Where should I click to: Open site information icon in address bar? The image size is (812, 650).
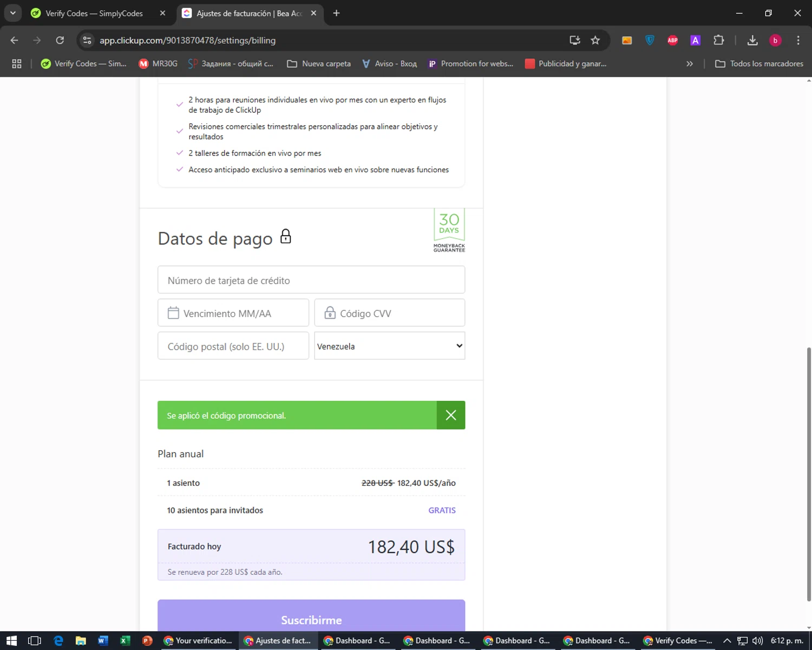coord(87,40)
